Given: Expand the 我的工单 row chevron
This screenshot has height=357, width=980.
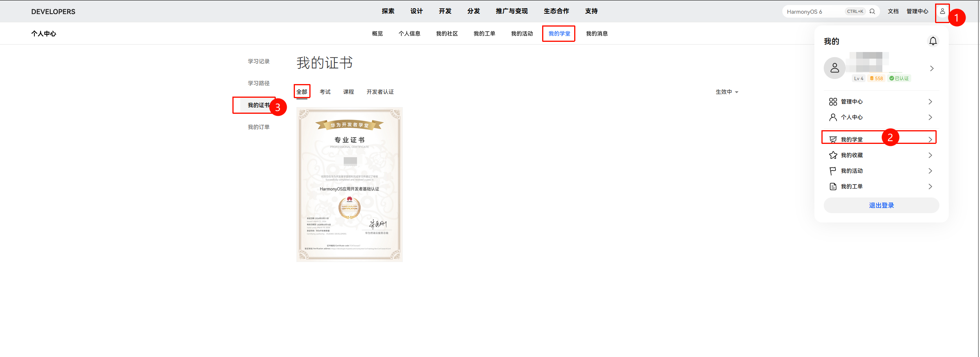Looking at the screenshot, I should (930, 187).
